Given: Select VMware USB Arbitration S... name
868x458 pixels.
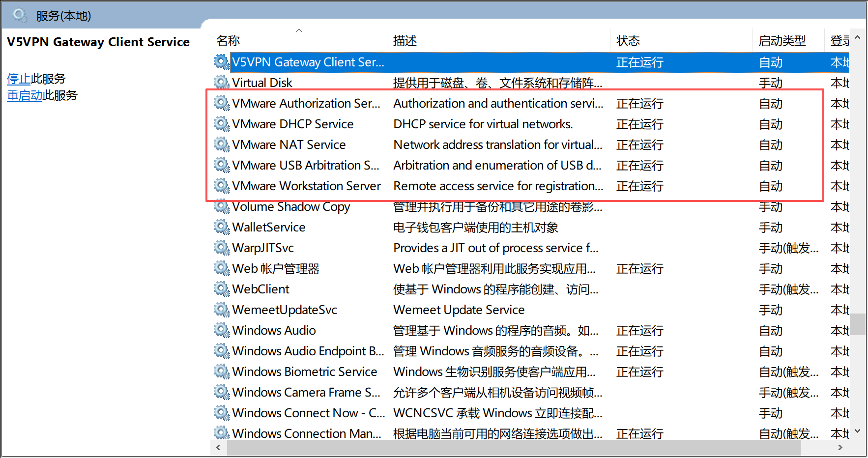Looking at the screenshot, I should coord(306,165).
